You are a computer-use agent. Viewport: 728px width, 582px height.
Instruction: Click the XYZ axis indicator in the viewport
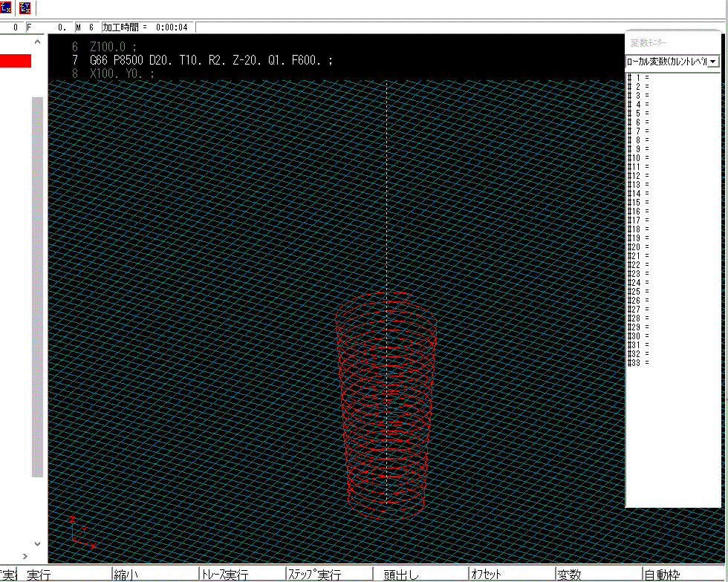click(82, 533)
